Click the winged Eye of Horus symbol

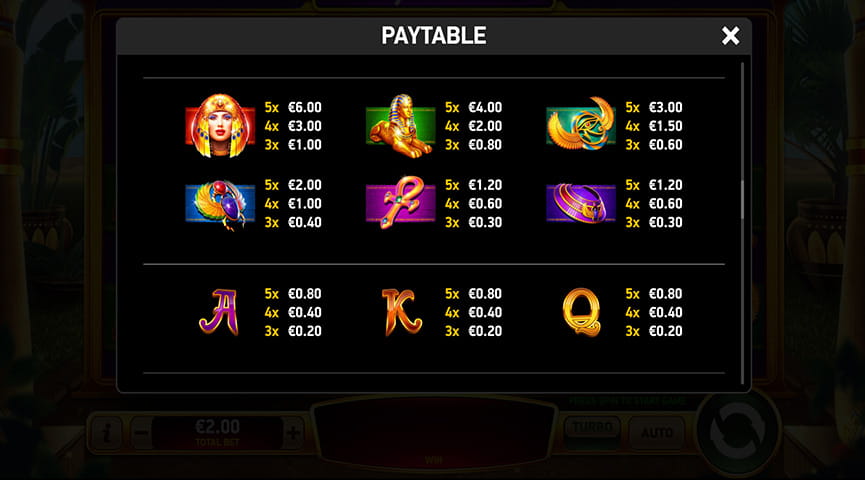click(x=581, y=124)
